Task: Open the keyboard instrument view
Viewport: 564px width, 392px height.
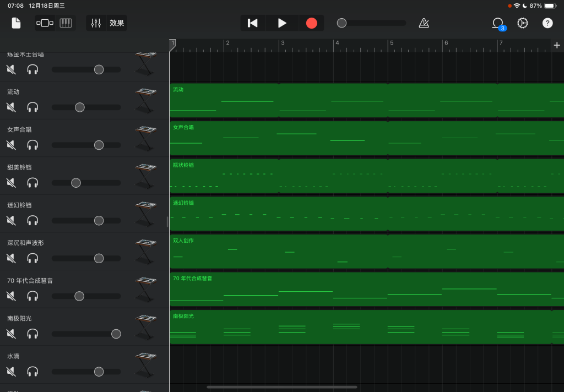Action: (66, 23)
